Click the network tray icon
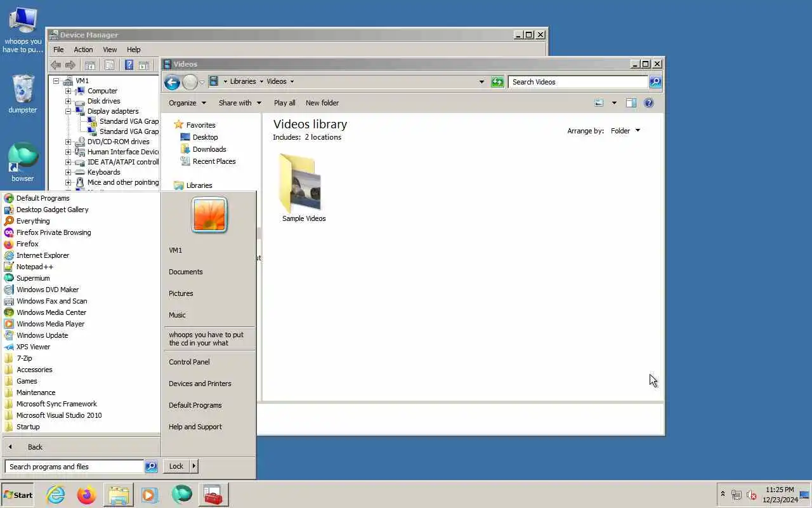812x508 pixels. [x=737, y=495]
